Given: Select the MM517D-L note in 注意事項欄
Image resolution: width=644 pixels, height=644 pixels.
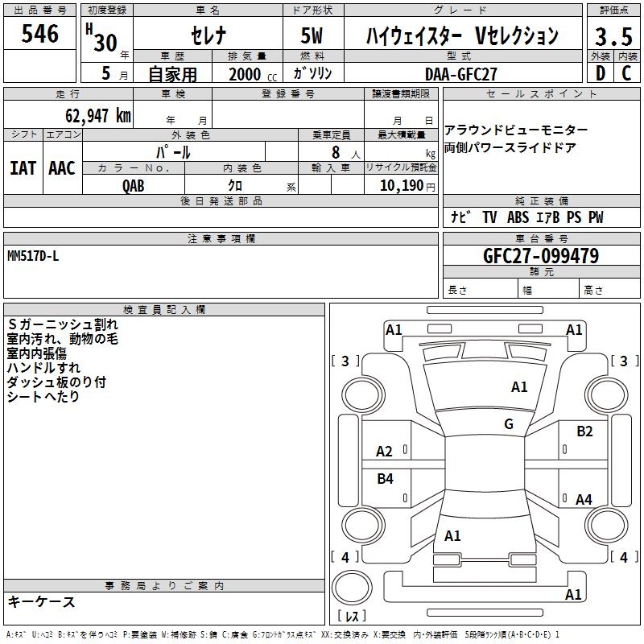Looking at the screenshot, I should coord(32,256).
